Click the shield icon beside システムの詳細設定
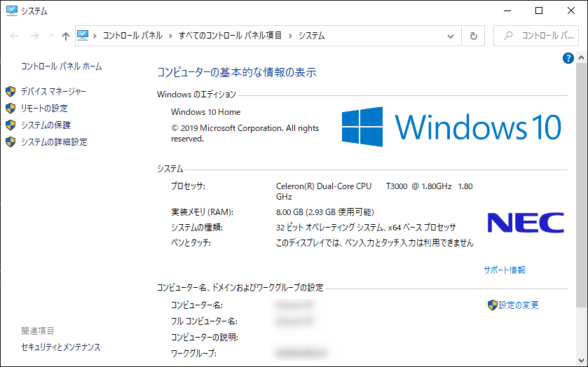This screenshot has width=588, height=367. tap(11, 142)
